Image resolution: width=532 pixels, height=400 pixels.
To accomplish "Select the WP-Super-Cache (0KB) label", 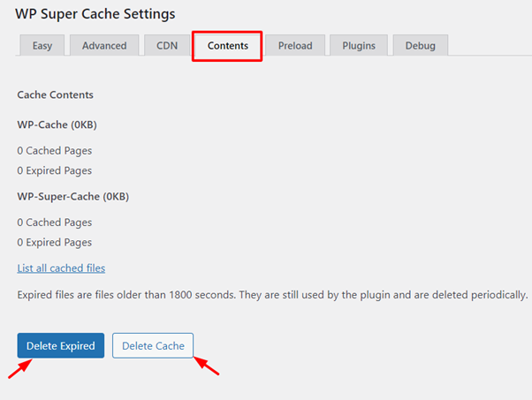I will pos(72,196).
